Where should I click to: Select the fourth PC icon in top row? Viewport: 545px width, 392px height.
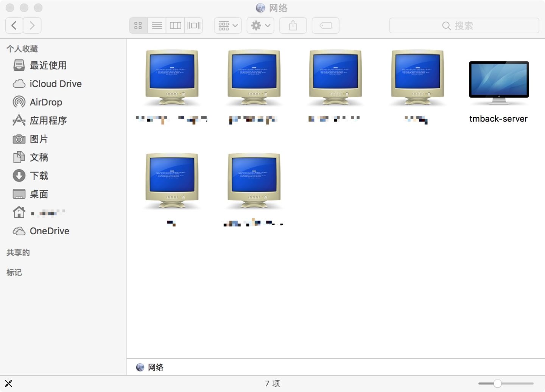(417, 78)
